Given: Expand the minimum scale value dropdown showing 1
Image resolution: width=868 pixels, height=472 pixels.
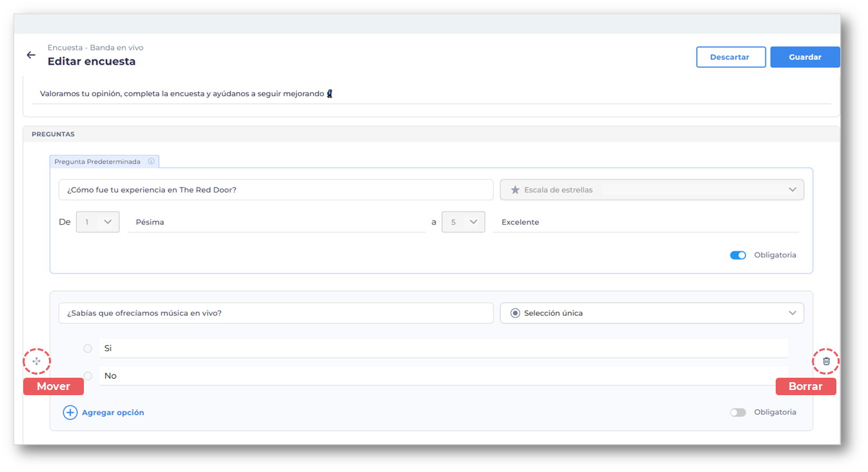Looking at the screenshot, I should point(97,222).
